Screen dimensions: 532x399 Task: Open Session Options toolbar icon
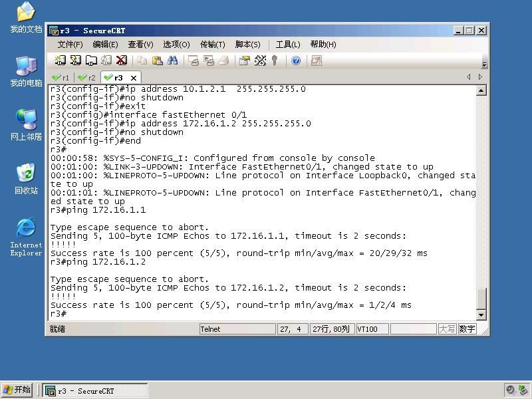point(244,61)
